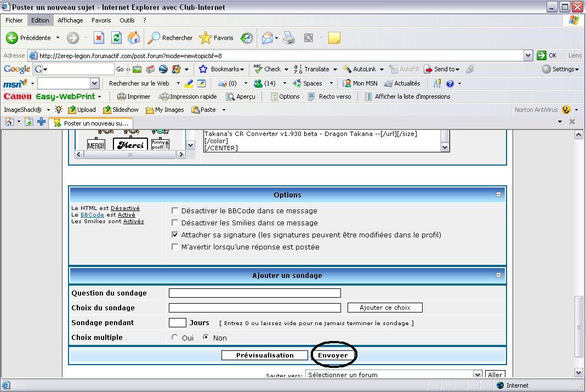Click the Prévisualisation button
Viewport: 586px width, 392px height.
point(265,355)
